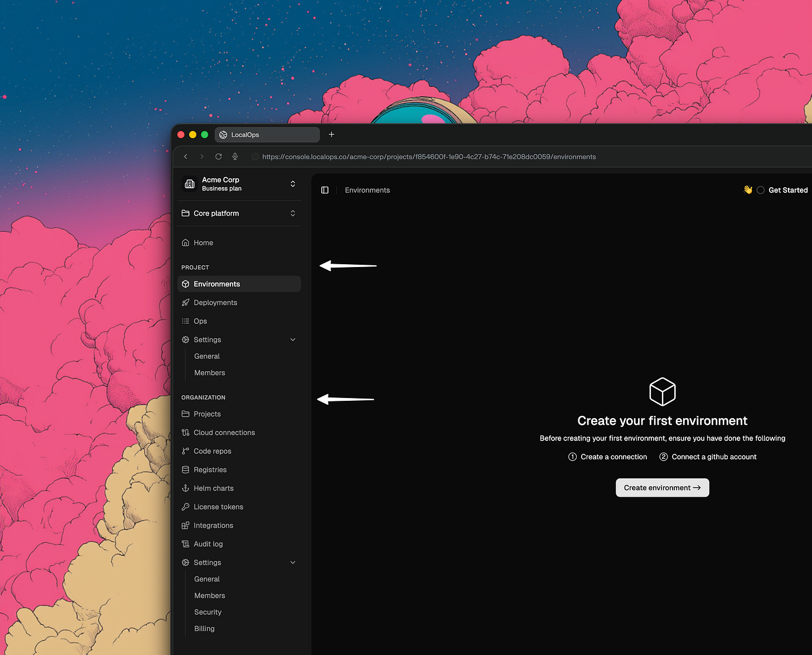This screenshot has width=812, height=655.
Task: Click the Core platform folder icon
Action: tap(186, 214)
